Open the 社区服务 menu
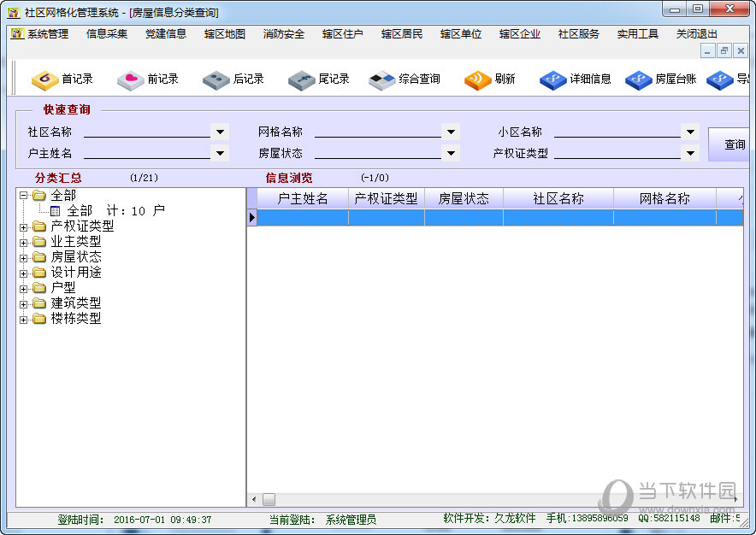The height and width of the screenshot is (535, 756). point(579,33)
